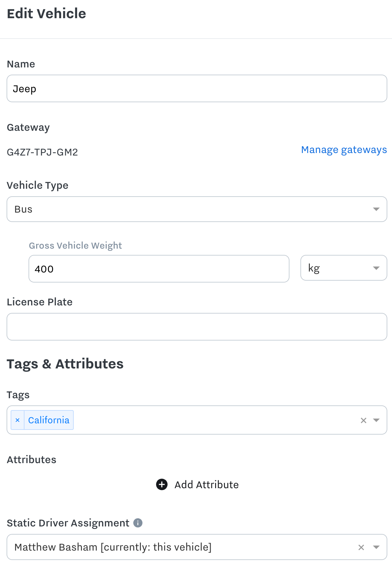Click the gateway serial G4Z7-TPJ-GM2

click(42, 152)
